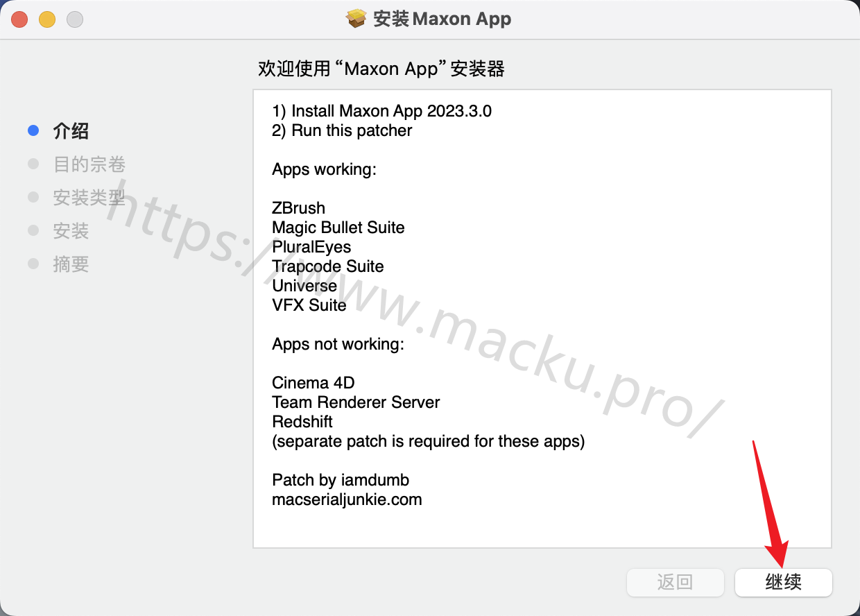860x616 pixels.
Task: Click the gray bullet beside 安装类型
Action: click(33, 197)
